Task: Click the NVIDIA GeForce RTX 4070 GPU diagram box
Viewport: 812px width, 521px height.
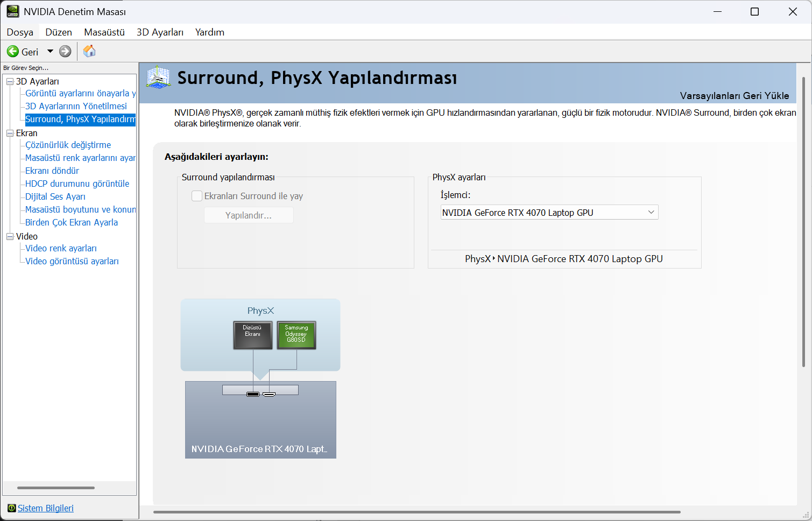Action: pos(260,420)
